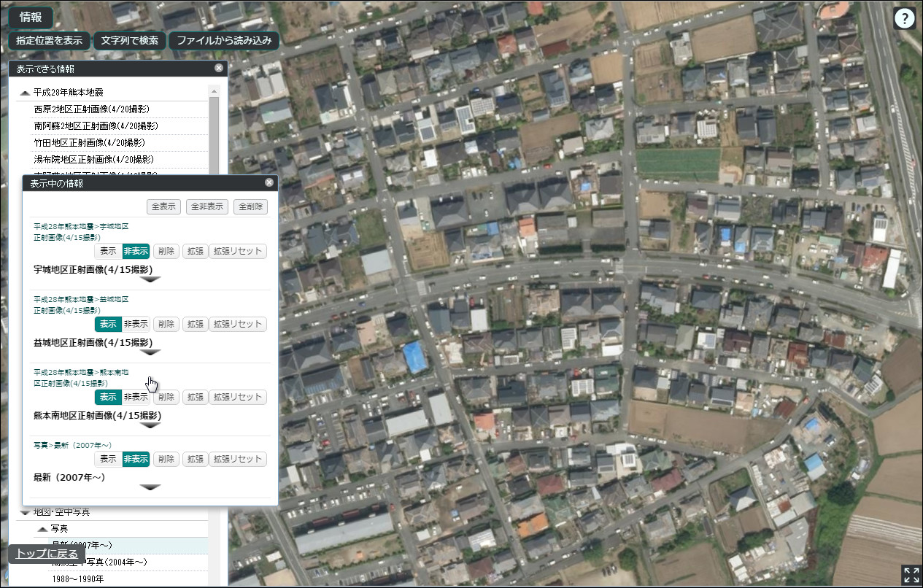The height and width of the screenshot is (588, 923).
Task: Open the help question mark icon
Action: pos(905,18)
